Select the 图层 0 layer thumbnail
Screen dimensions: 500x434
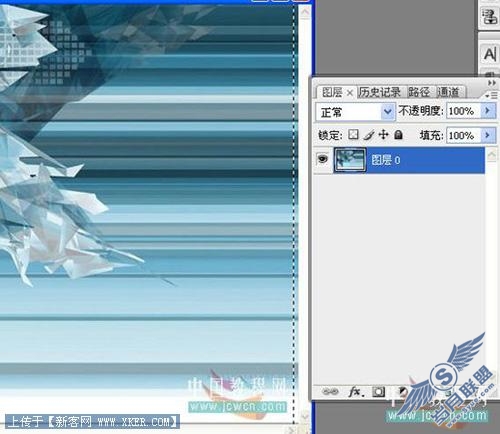pyautogui.click(x=350, y=160)
